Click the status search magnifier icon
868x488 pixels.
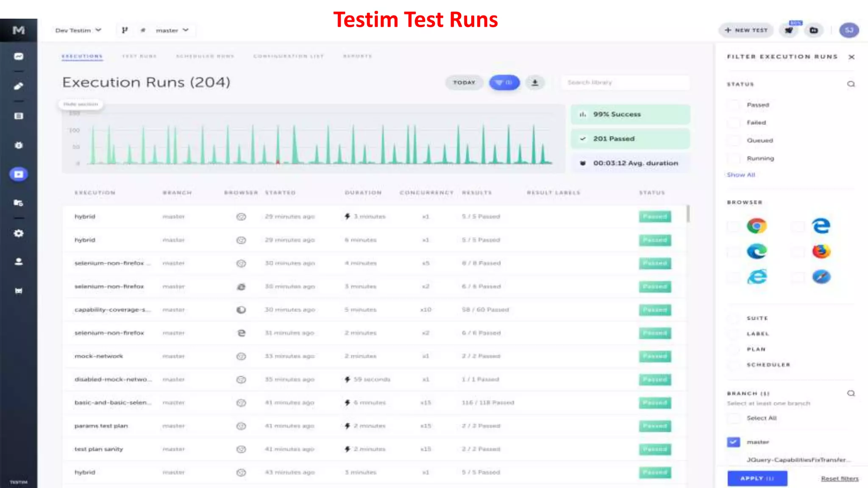(x=851, y=84)
